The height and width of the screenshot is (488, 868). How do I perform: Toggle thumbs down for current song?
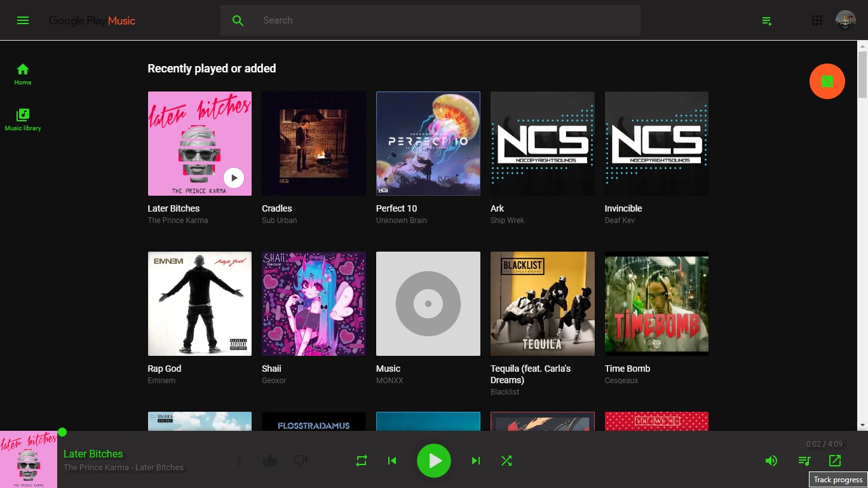click(x=301, y=461)
